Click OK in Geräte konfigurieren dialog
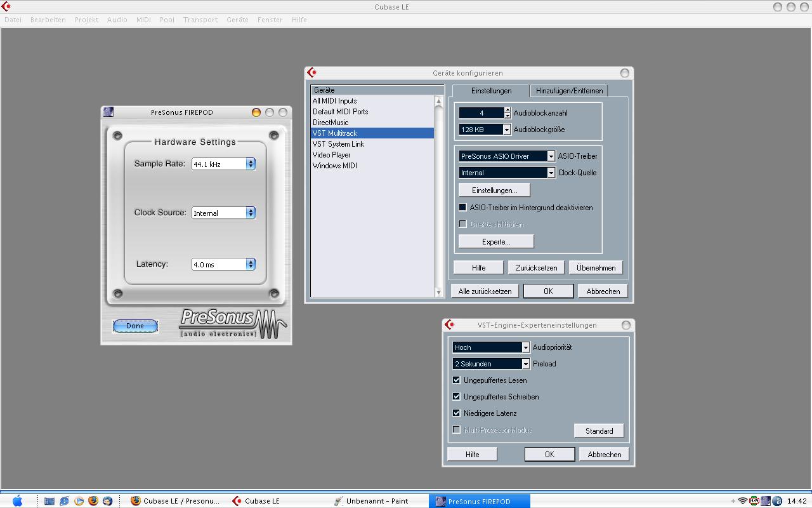812x508 pixels. click(x=548, y=291)
